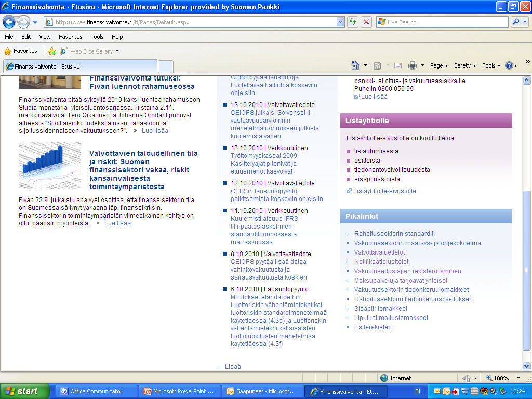The image size is (532, 399).
Task: Click the bar chart article thumbnail
Action: pyautogui.click(x=50, y=166)
